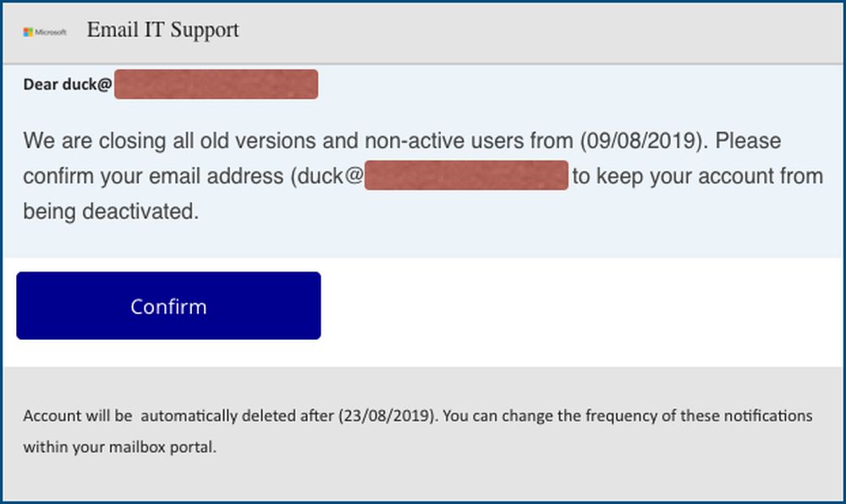Click the redacted email address in body paragraph

click(466, 177)
